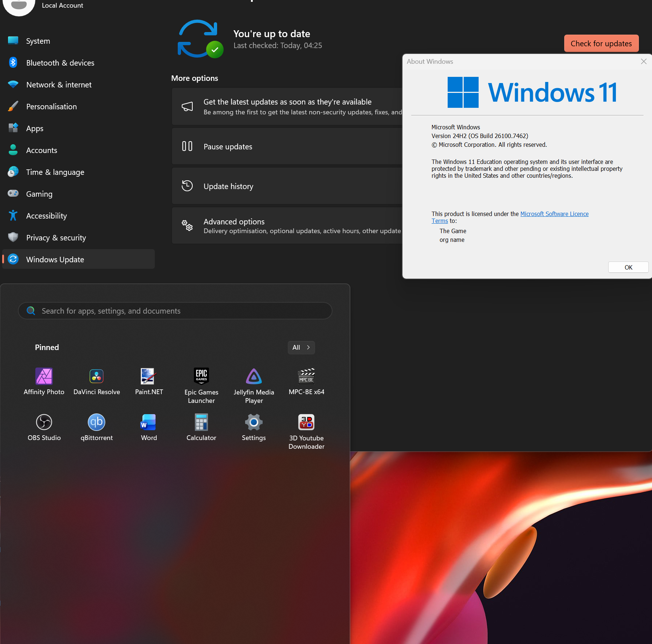Open Jellyfin Media Player
652x644 pixels.
point(254,386)
